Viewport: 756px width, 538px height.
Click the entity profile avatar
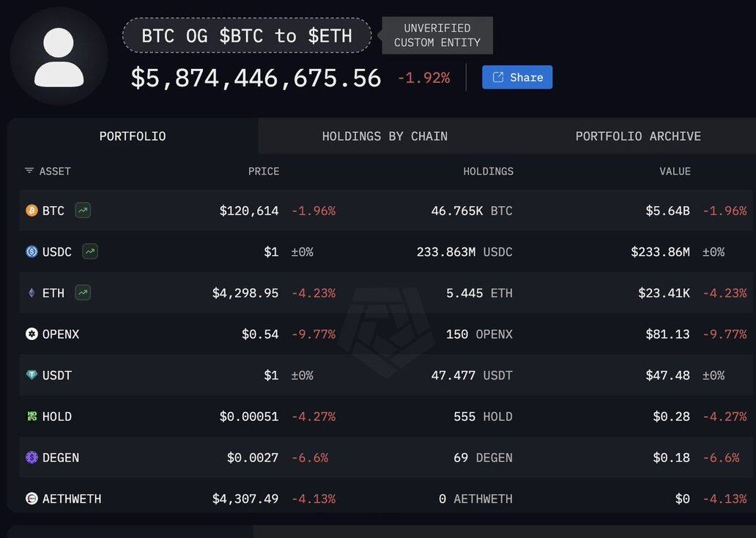59,56
